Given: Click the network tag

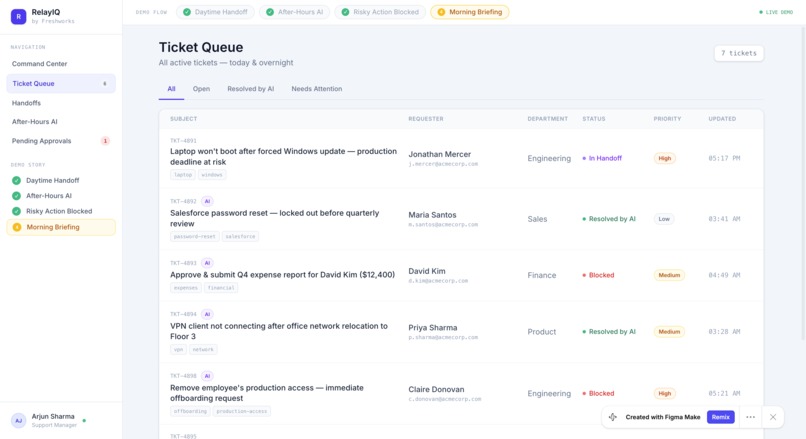Looking at the screenshot, I should click(x=203, y=350).
